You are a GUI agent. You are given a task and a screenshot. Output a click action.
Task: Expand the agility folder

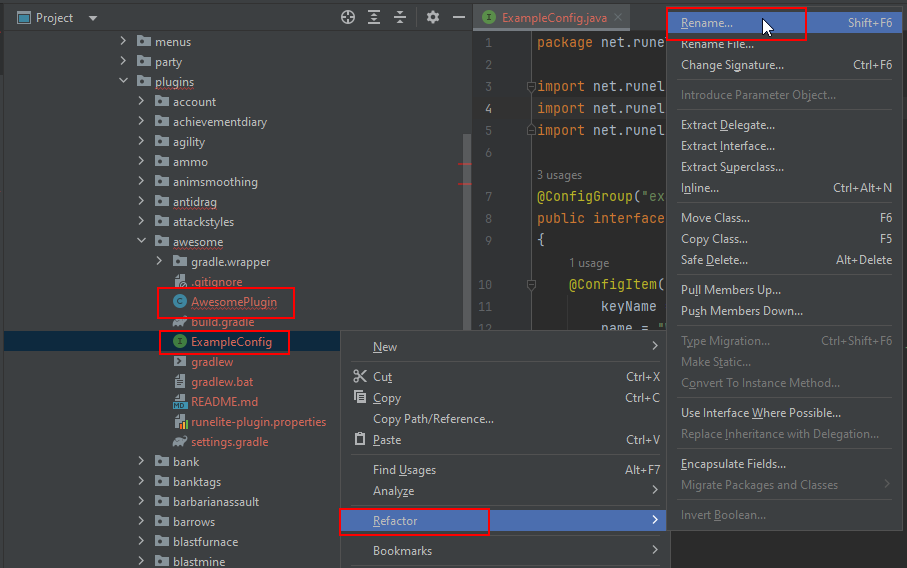click(x=141, y=141)
